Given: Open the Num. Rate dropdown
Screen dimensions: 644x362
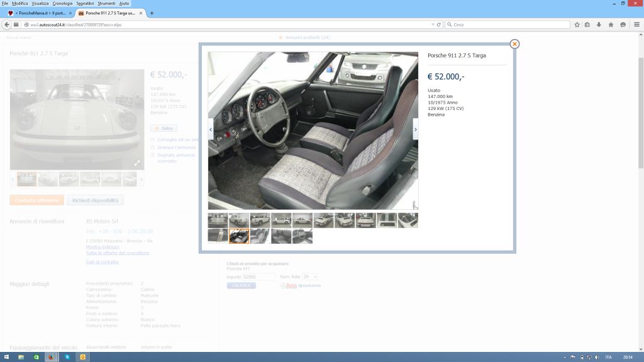Looking at the screenshot, I should coord(309,277).
